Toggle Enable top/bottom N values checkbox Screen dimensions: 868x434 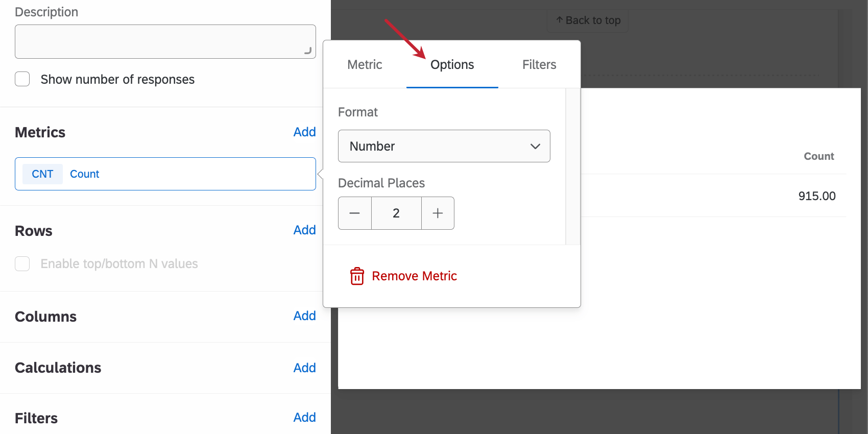[22, 263]
